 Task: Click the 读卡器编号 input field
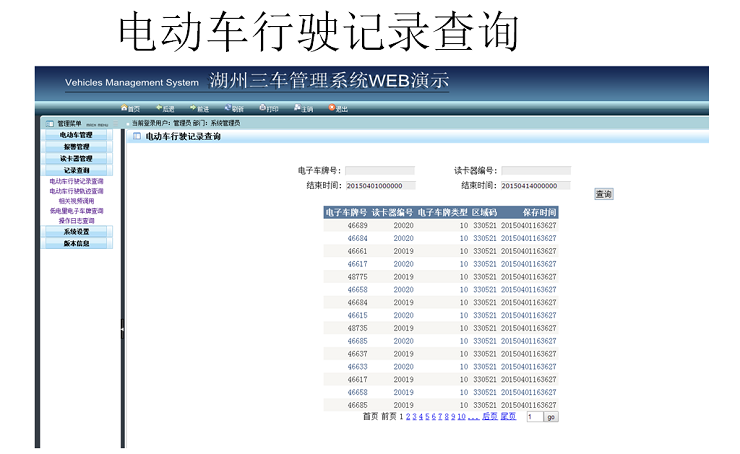(x=535, y=171)
